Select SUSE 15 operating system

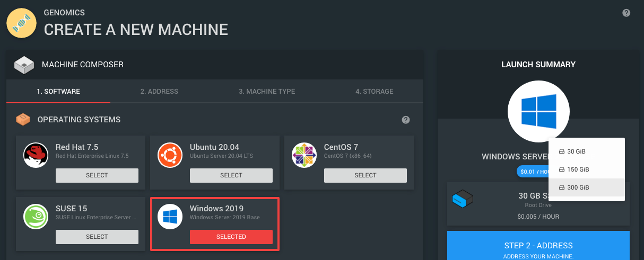pyautogui.click(x=97, y=237)
